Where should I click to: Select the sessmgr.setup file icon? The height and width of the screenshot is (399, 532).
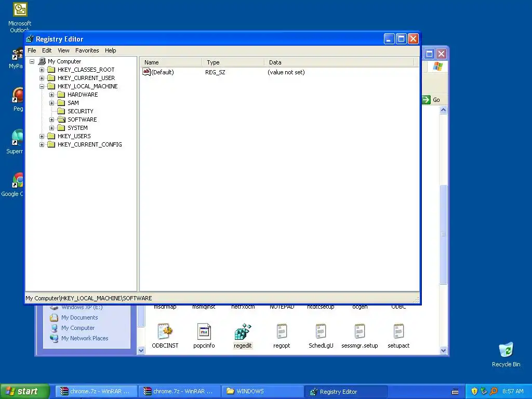pyautogui.click(x=360, y=331)
